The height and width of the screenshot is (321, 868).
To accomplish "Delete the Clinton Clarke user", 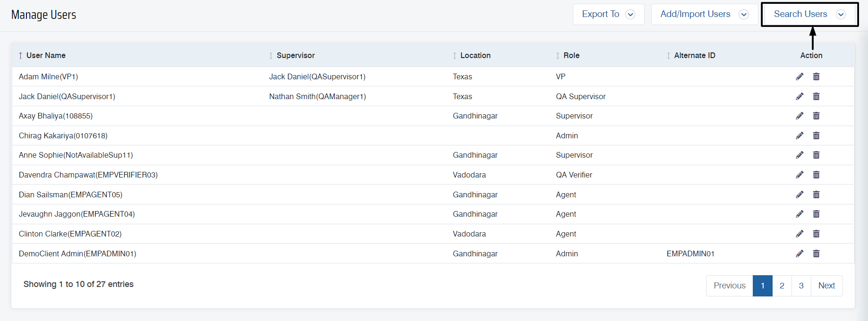I will point(816,234).
